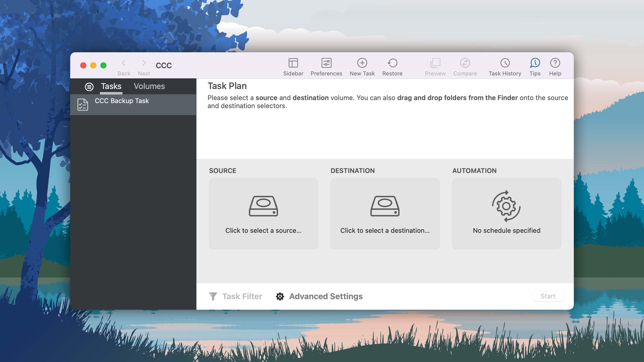
Task: Click the Task Filter funnel icon
Action: pyautogui.click(x=213, y=296)
